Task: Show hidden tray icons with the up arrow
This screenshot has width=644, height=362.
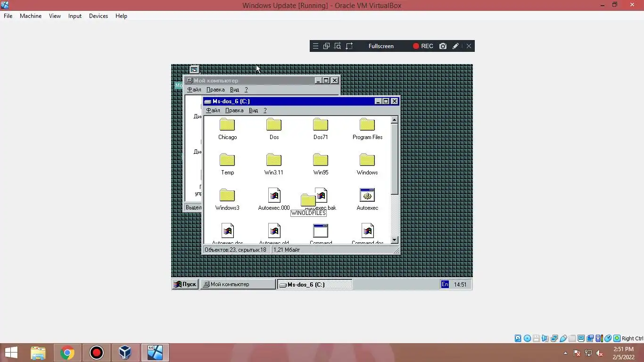Action: click(565, 353)
